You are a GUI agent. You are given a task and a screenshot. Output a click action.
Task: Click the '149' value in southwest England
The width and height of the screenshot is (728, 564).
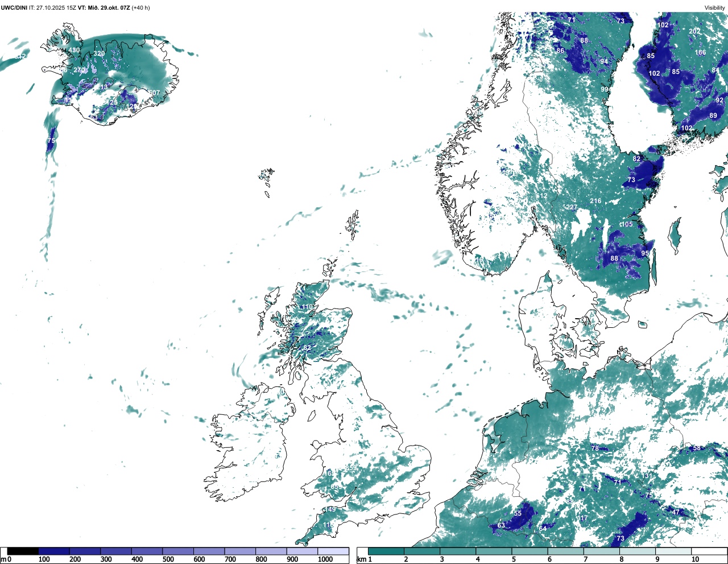click(330, 509)
